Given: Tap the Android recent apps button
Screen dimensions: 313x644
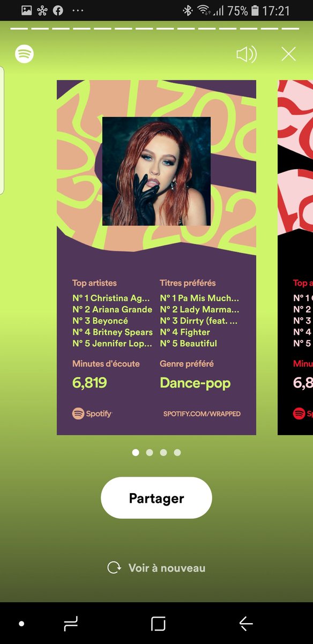Looking at the screenshot, I should pos(71,623).
